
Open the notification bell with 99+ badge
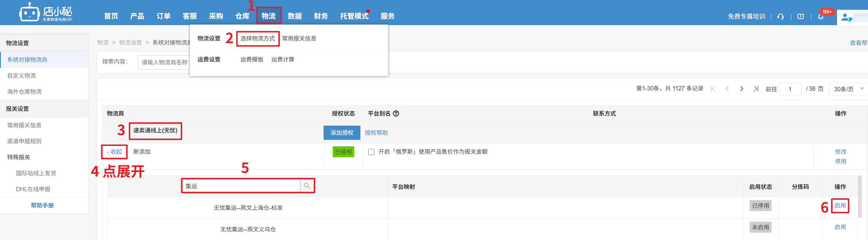(x=821, y=17)
